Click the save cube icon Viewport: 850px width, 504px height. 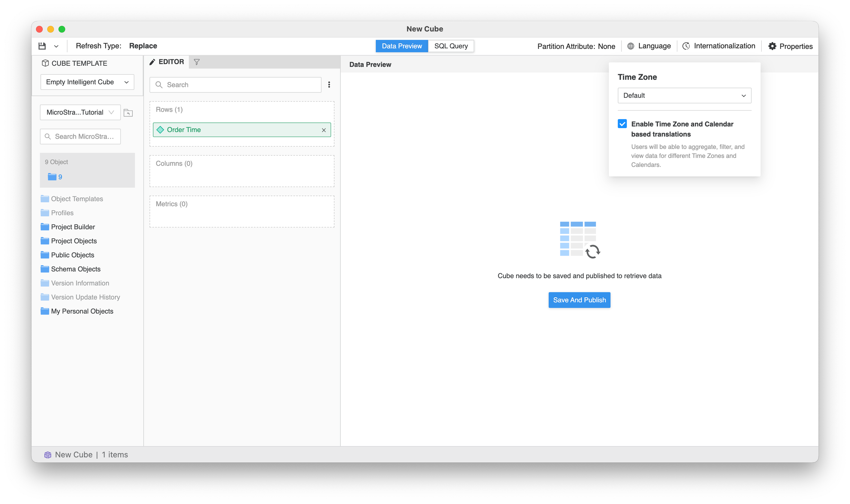tap(42, 46)
